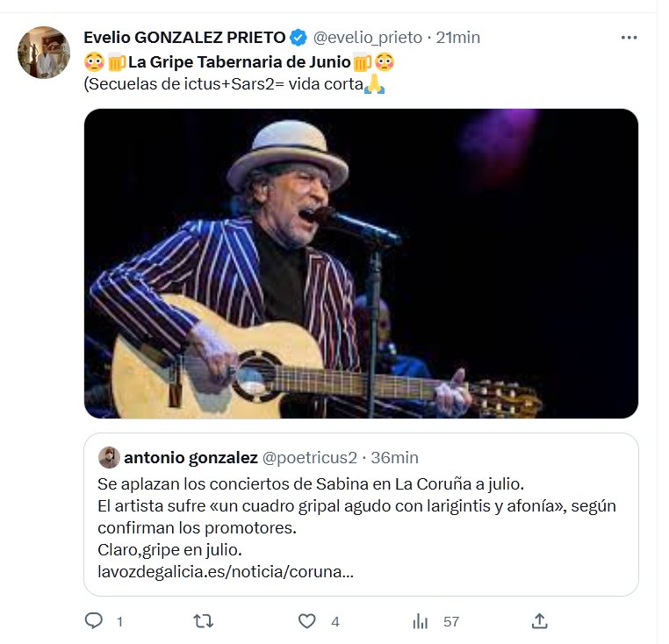
Task: Click antonio gonzalez's small avatar
Action: pyautogui.click(x=109, y=457)
